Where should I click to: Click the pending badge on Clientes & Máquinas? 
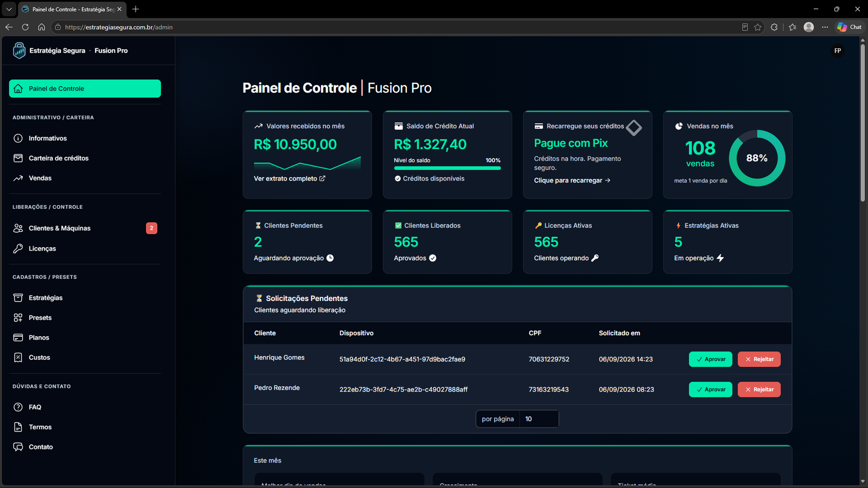tap(151, 228)
